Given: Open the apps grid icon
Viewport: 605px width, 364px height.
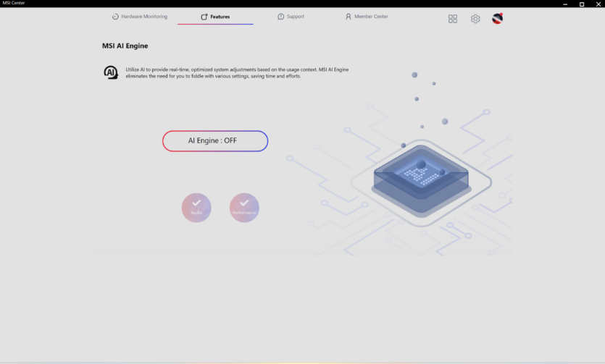Looking at the screenshot, I should click(453, 19).
